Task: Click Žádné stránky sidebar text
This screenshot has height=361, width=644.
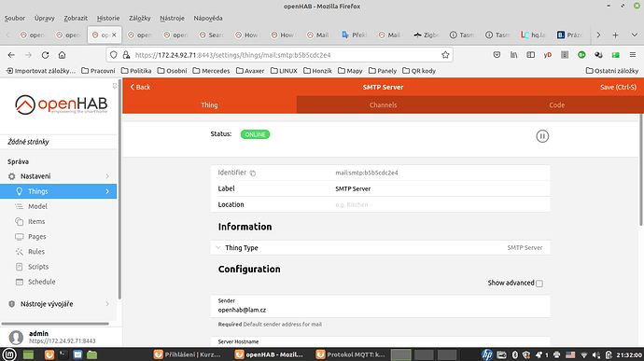Action: coord(28,142)
